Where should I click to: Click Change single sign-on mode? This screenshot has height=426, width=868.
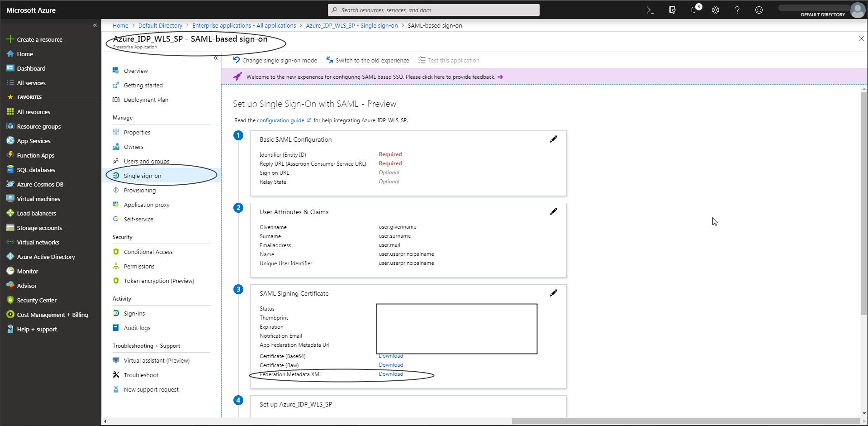click(275, 60)
